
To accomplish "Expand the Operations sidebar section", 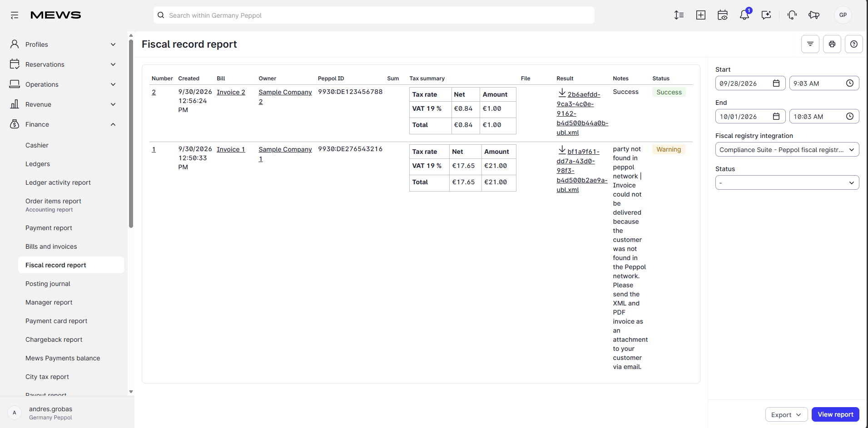I will (63, 84).
